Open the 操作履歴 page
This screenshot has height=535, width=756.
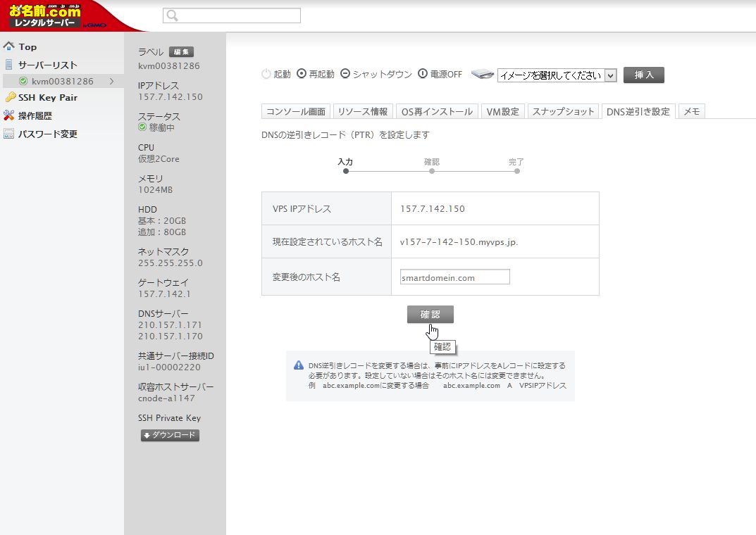[x=35, y=115]
